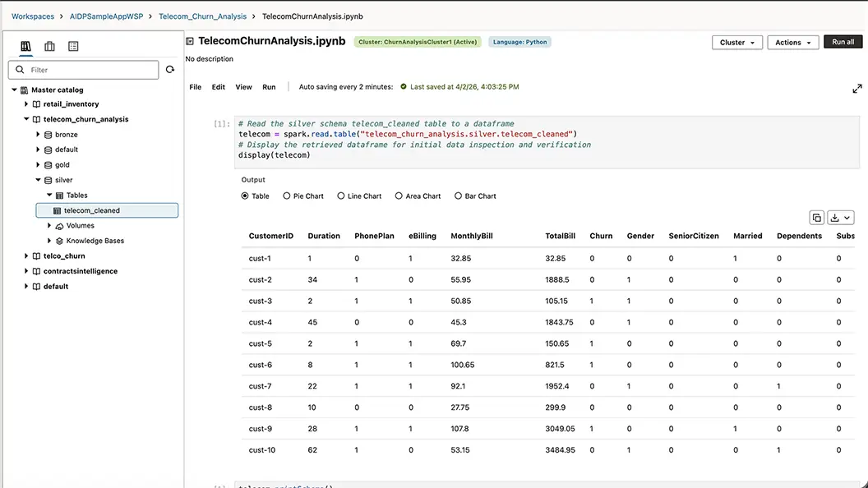Click the search magnifier icon in filter

pos(20,70)
